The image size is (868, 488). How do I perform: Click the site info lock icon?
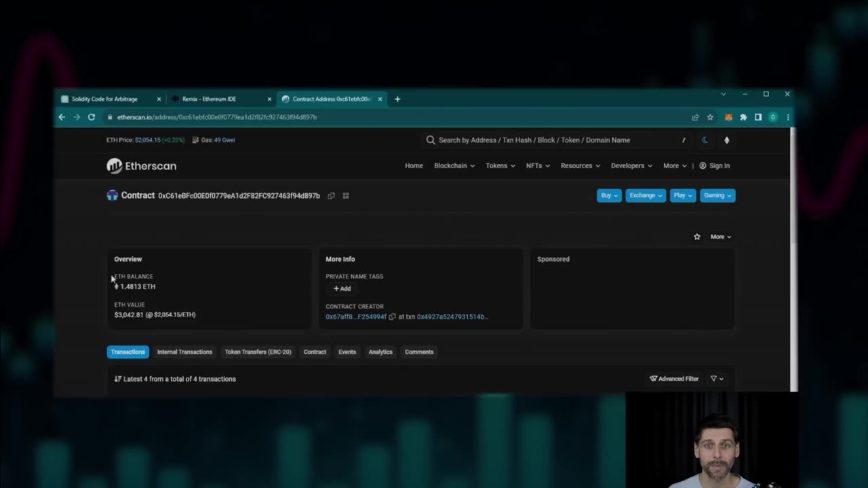click(x=109, y=117)
